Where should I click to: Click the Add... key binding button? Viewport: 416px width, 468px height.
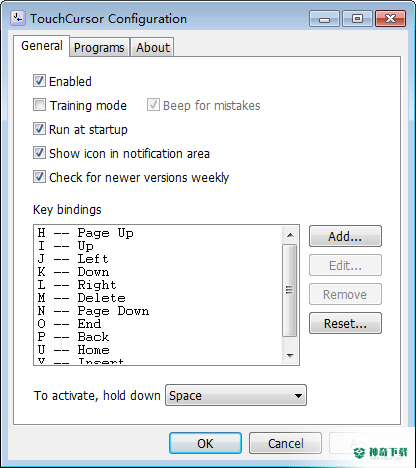[345, 236]
